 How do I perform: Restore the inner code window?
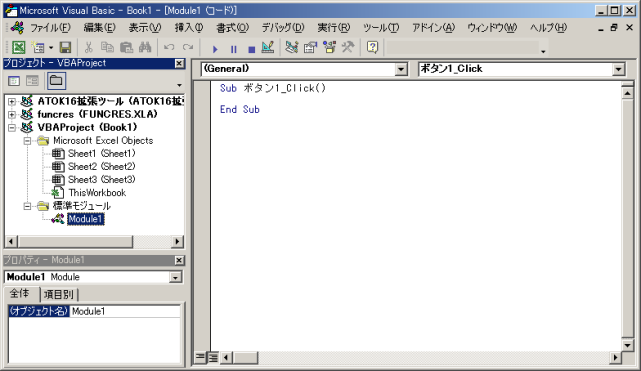click(x=614, y=28)
